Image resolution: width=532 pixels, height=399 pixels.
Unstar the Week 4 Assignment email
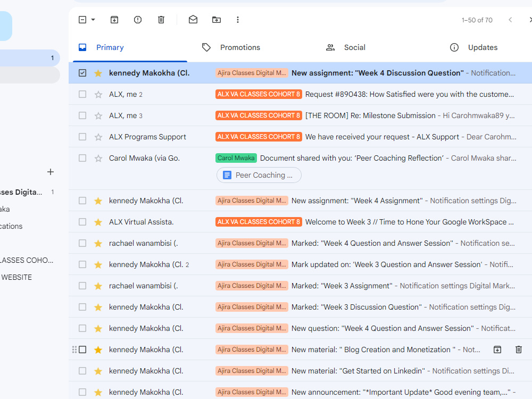click(98, 201)
